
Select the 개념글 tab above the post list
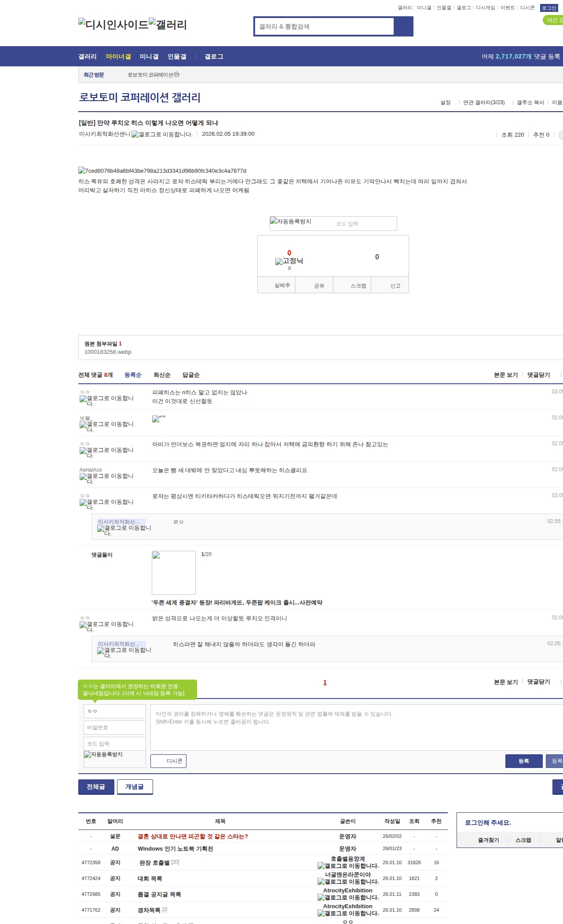tap(135, 787)
